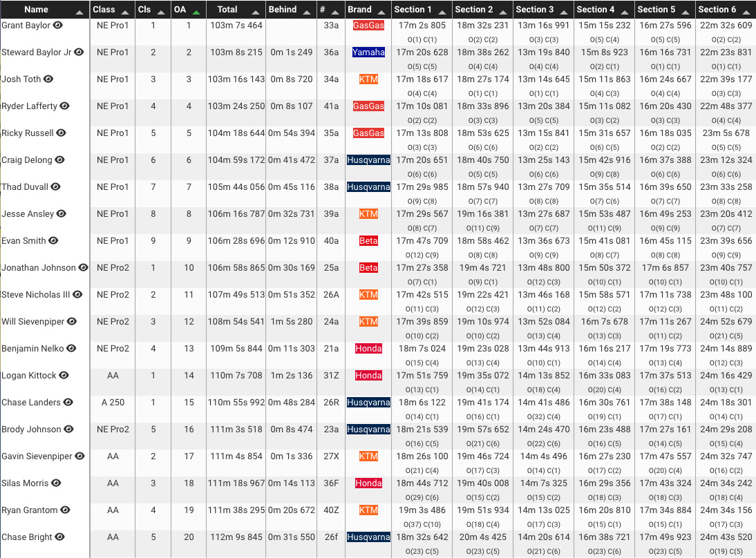Select the bike number 26R

coord(331,403)
